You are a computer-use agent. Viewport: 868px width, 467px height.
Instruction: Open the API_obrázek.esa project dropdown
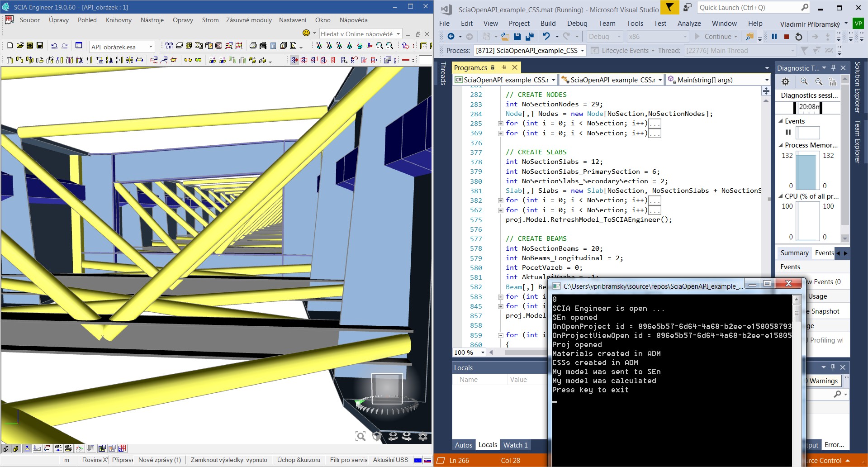[151, 47]
